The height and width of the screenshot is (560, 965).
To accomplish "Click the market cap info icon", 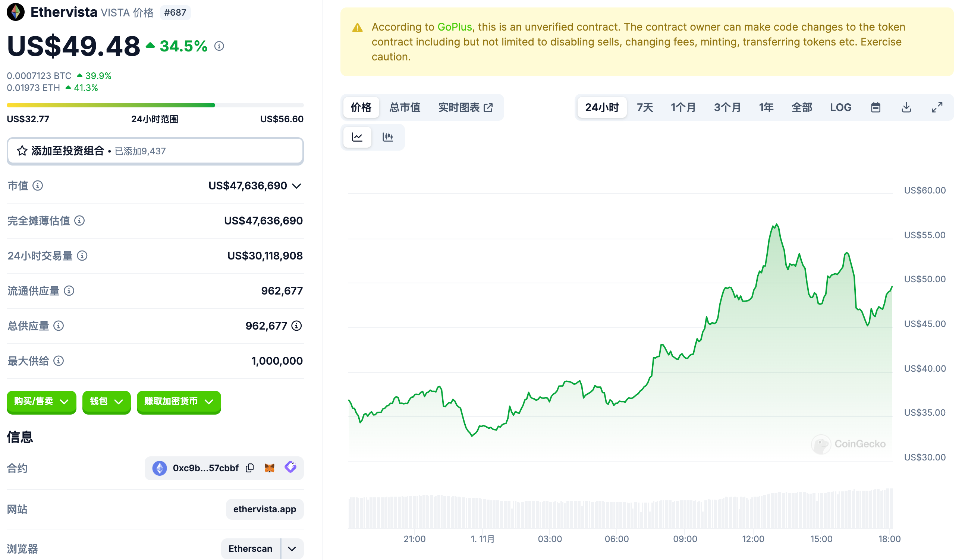I will 38,186.
